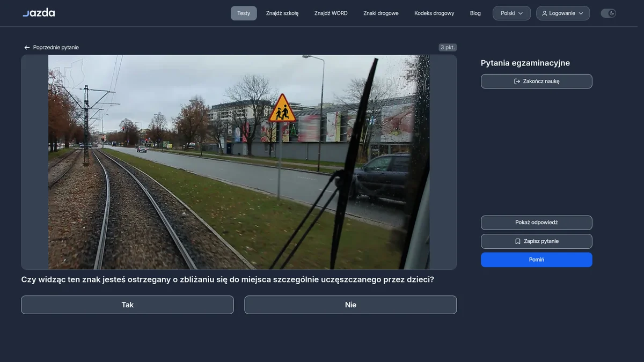Click the tram-track question photo

239,162
